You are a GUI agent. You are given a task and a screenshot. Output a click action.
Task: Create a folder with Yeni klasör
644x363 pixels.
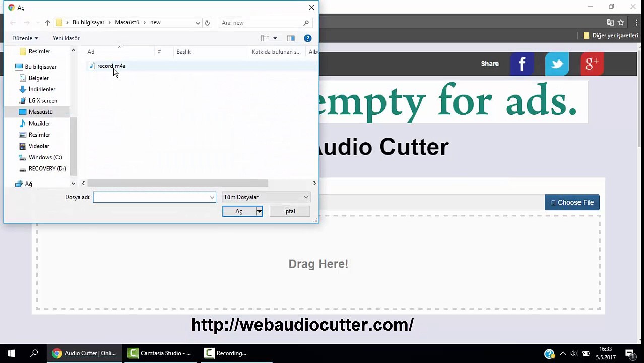66,38
